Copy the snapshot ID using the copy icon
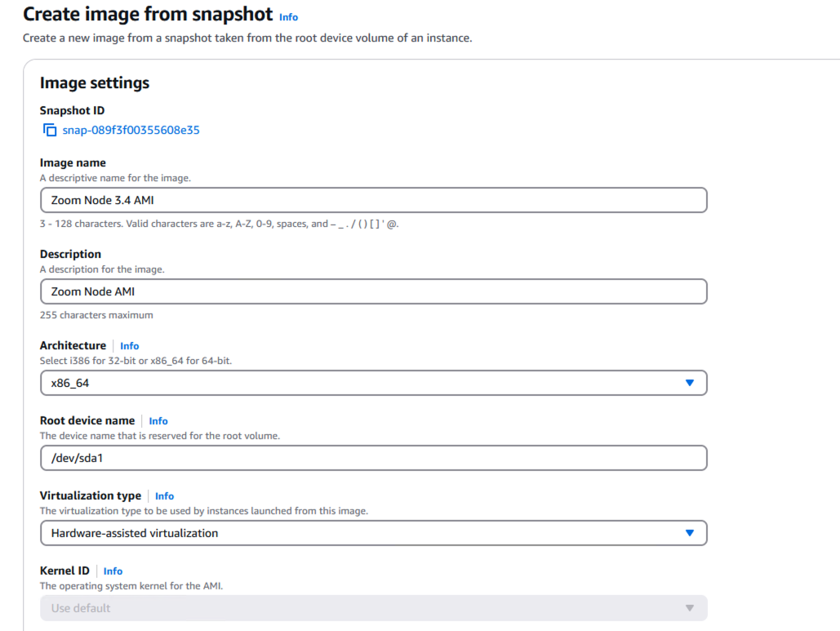This screenshot has height=631, width=840. 50,131
